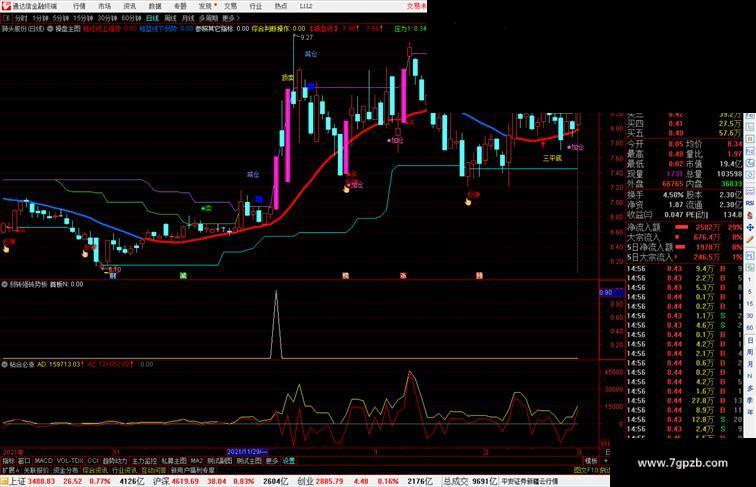Switch to 1分钟 chart period
The width and height of the screenshot is (756, 487).
[x=40, y=18]
